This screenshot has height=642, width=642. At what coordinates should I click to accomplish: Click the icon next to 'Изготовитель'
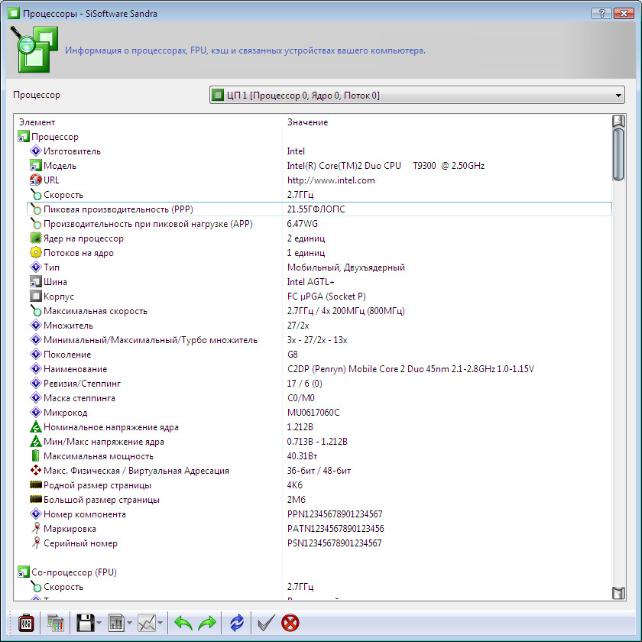pyautogui.click(x=36, y=151)
